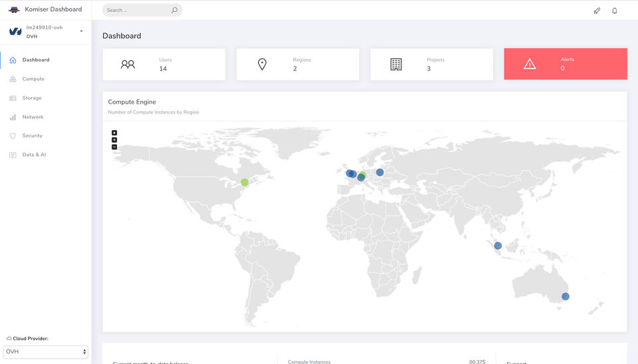Open the Data & AI section
The image size is (638, 364).
pyautogui.click(x=34, y=155)
